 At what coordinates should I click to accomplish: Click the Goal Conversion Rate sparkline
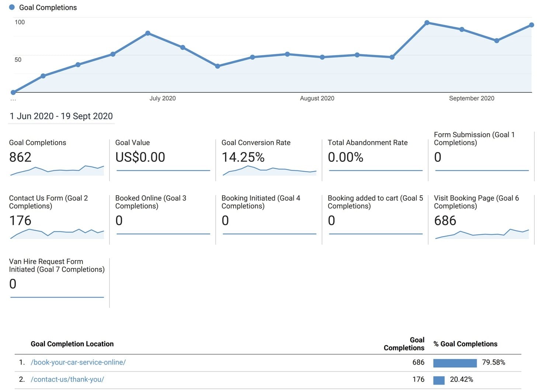click(x=270, y=170)
